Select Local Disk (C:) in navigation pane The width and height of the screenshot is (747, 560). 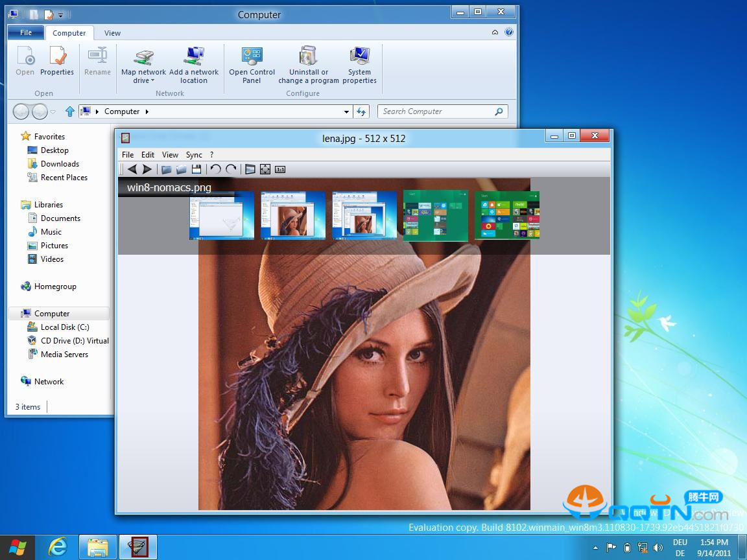65,327
